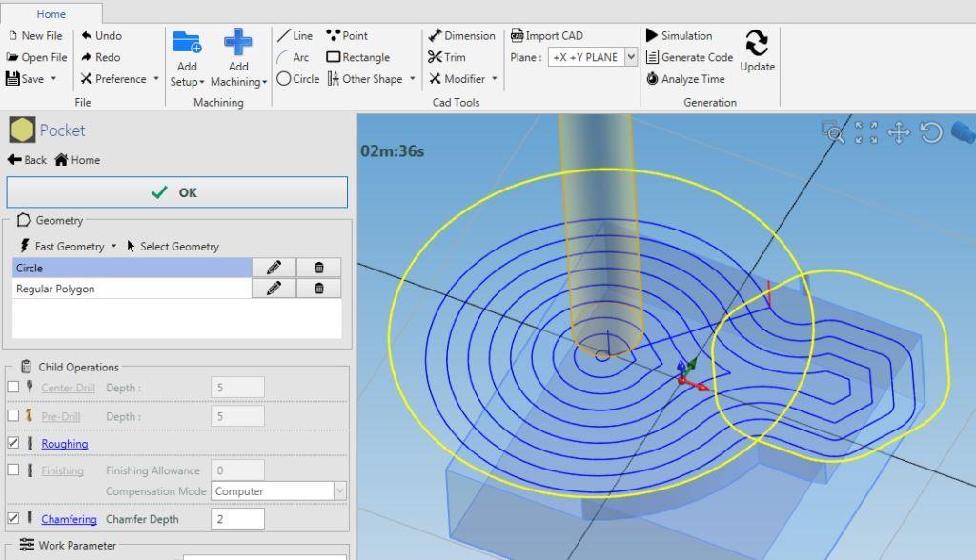Redo the last action
The image size is (976, 560).
pos(100,57)
